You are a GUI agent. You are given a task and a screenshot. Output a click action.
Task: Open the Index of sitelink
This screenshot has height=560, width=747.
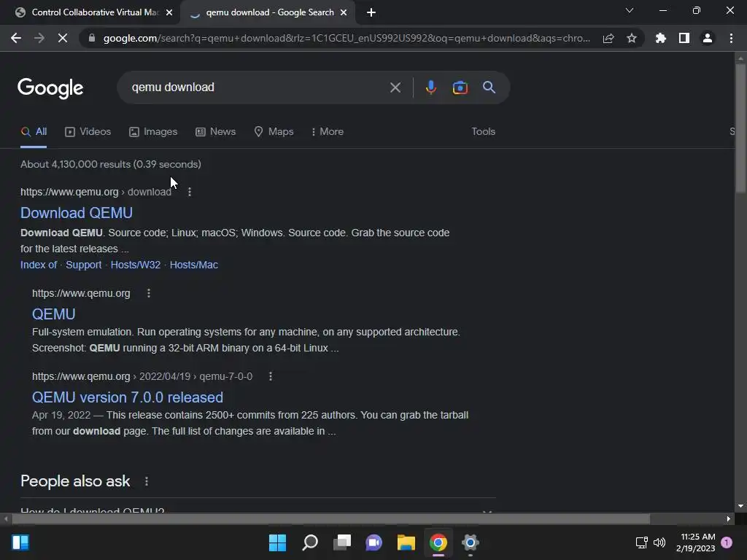(39, 265)
